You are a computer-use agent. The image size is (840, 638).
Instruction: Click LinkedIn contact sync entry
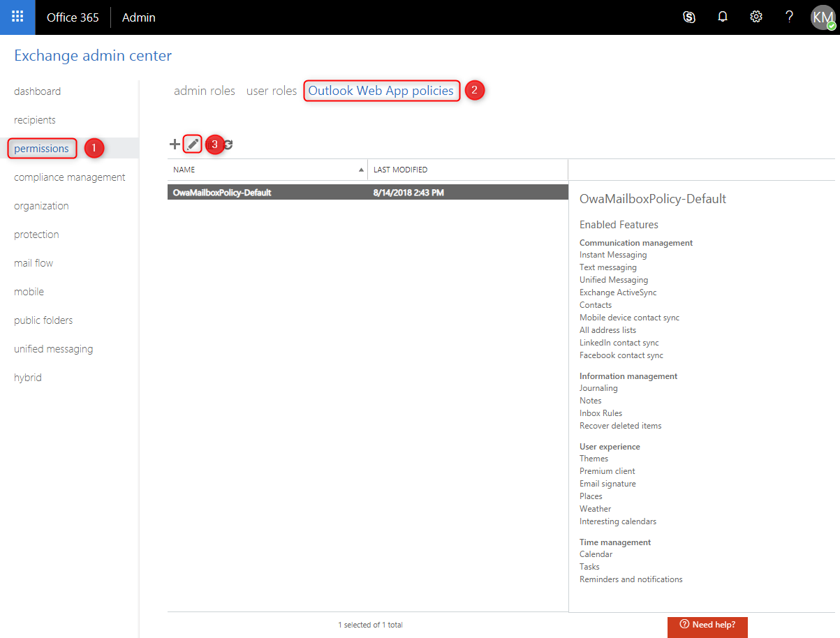[619, 343]
